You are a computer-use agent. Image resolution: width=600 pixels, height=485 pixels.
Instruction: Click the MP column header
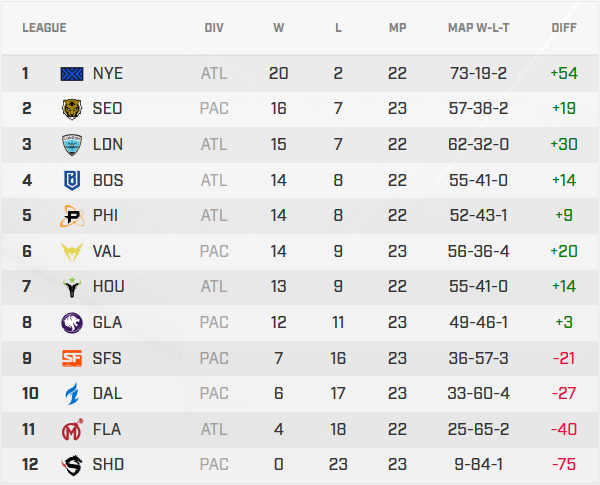[397, 28]
